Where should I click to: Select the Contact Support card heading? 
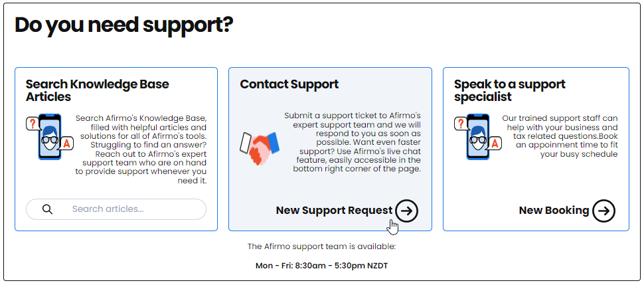289,84
